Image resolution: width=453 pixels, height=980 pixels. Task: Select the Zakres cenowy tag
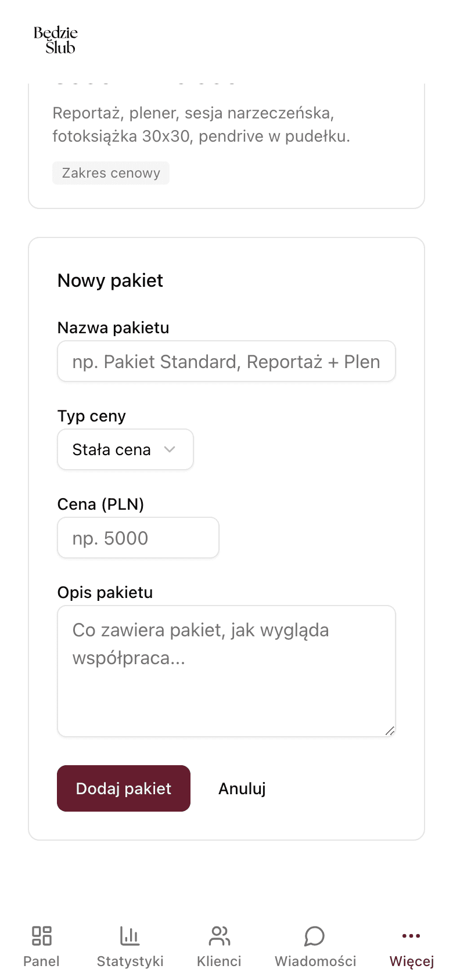coord(111,173)
